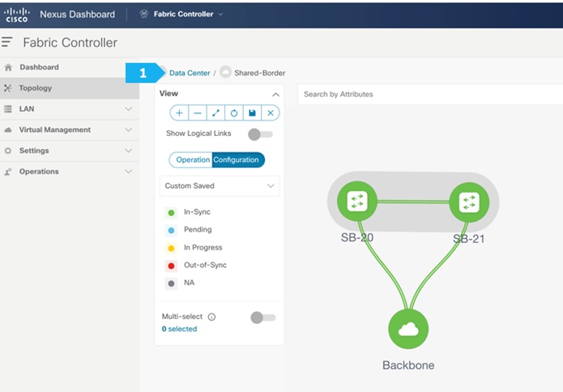Open the Operations menu item

70,172
